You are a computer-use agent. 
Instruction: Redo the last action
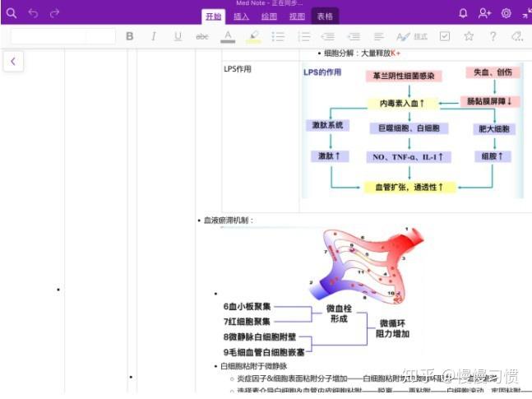[x=54, y=13]
